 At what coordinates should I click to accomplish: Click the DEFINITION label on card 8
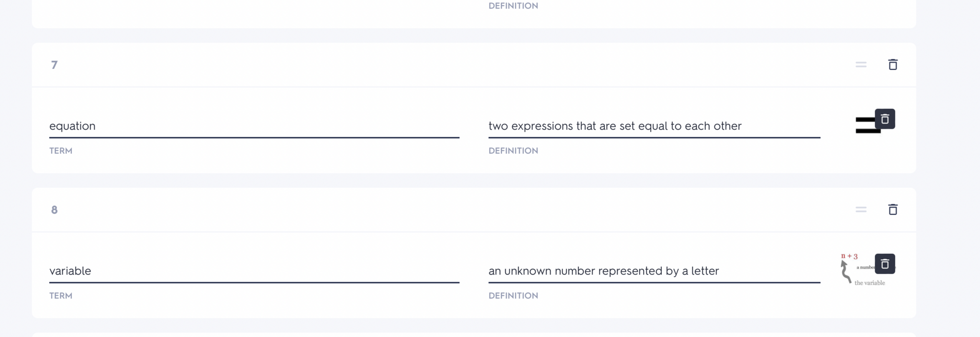(x=513, y=296)
